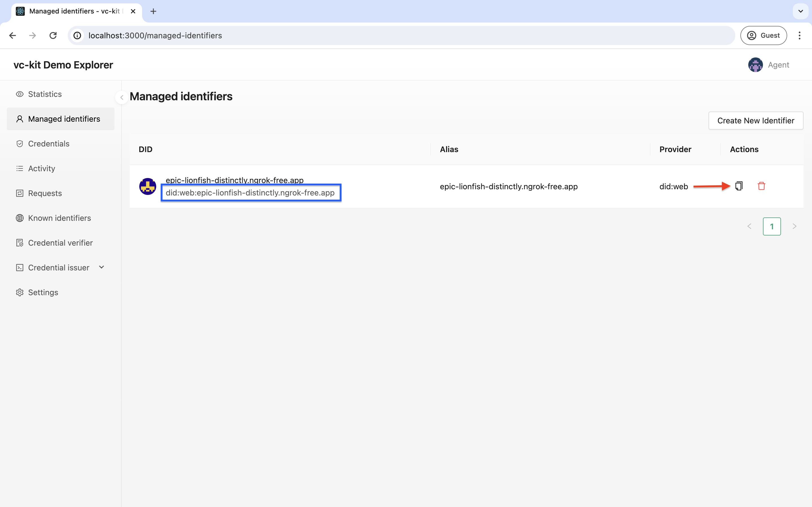This screenshot has width=812, height=507.
Task: Click the delete identifier icon
Action: pos(761,186)
